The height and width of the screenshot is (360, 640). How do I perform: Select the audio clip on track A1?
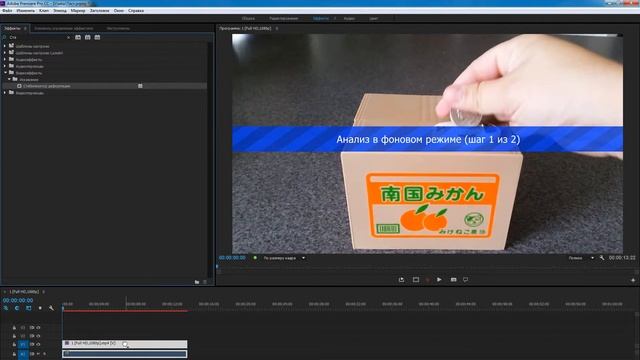click(x=124, y=354)
